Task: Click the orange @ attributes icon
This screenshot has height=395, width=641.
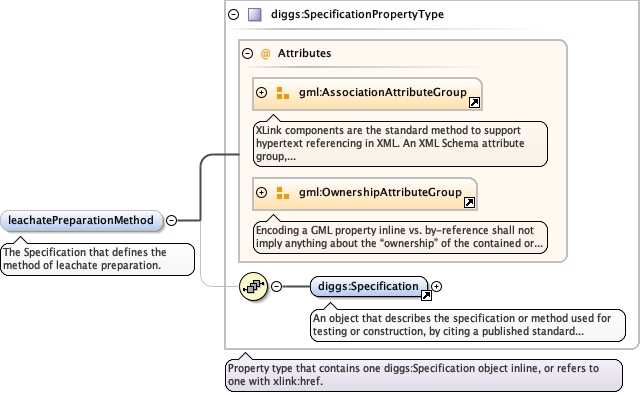Action: pyautogui.click(x=265, y=54)
